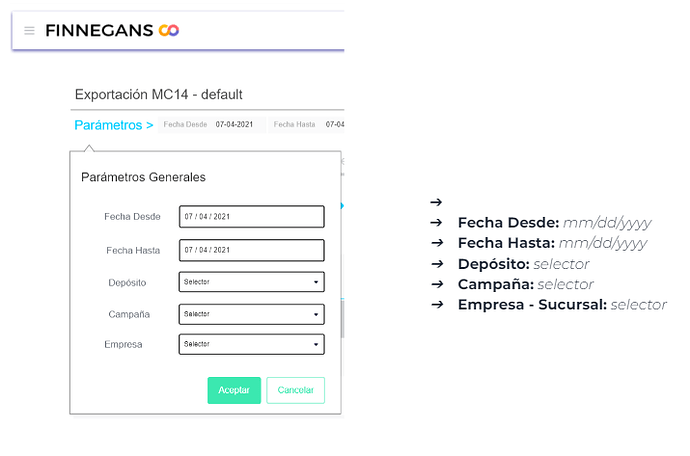Open the Empresa selector dropdown
The height and width of the screenshot is (456, 690).
[x=252, y=345]
